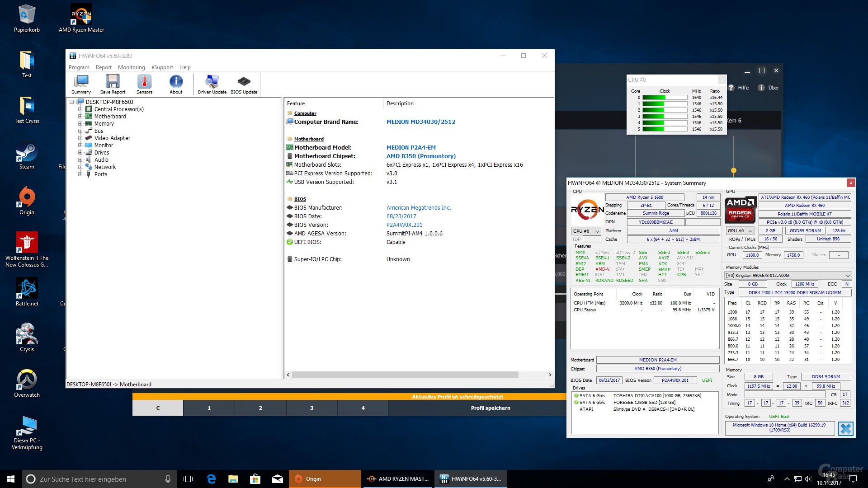Open the GPU #0 selector dropdown
This screenshot has width=868, height=488.
click(740, 231)
